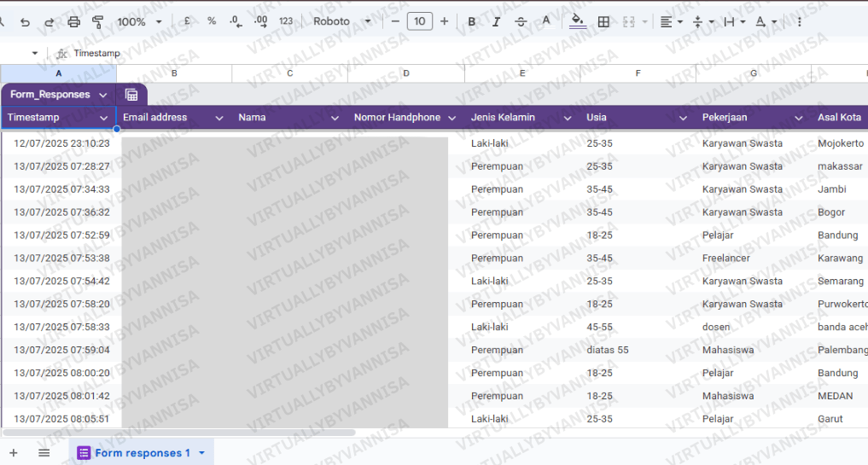
Task: Format selection as percent
Action: point(212,21)
